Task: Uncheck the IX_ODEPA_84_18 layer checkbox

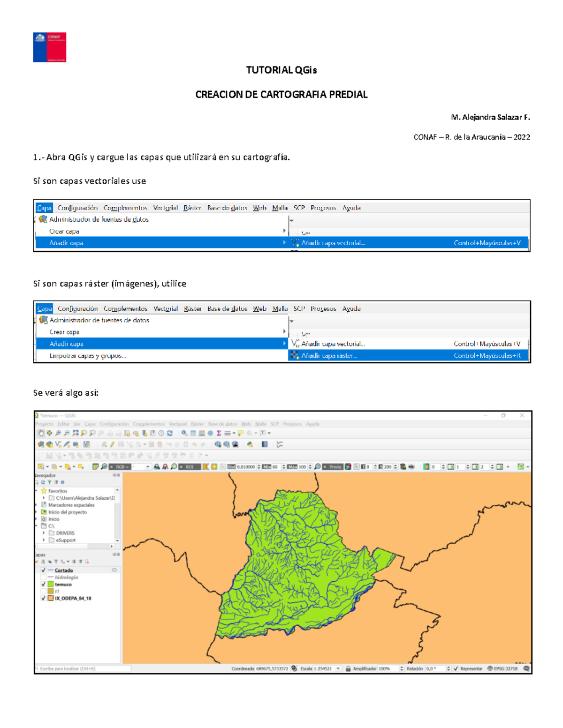Action: coord(43,598)
